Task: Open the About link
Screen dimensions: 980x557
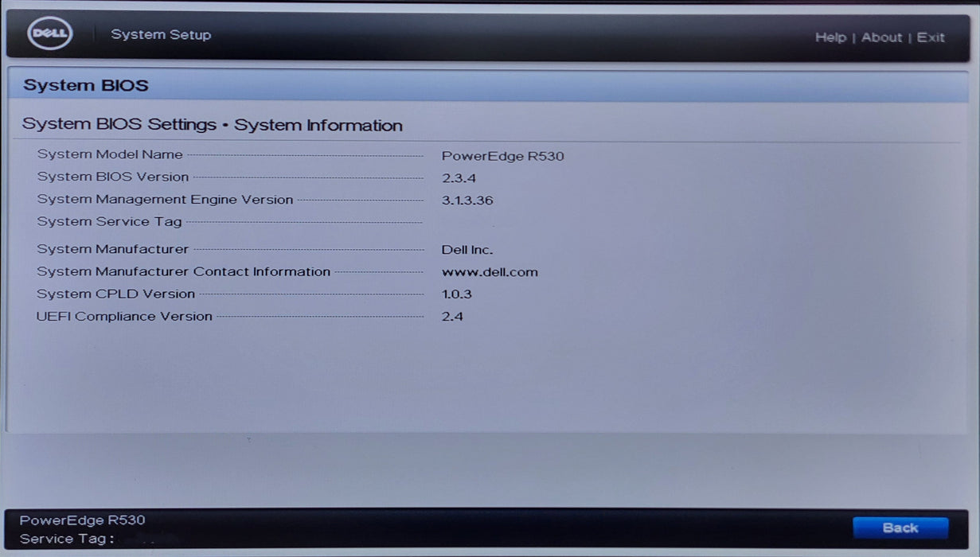Action: pyautogui.click(x=881, y=37)
